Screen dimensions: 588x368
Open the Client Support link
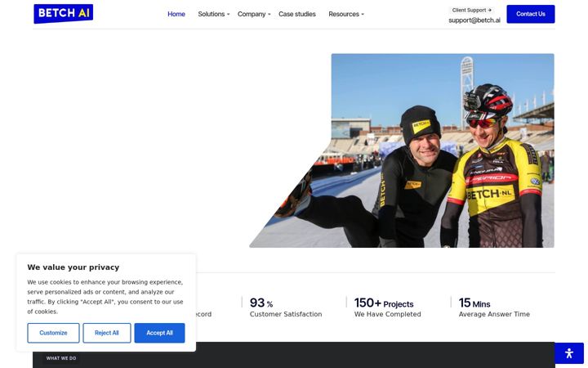[x=472, y=10]
